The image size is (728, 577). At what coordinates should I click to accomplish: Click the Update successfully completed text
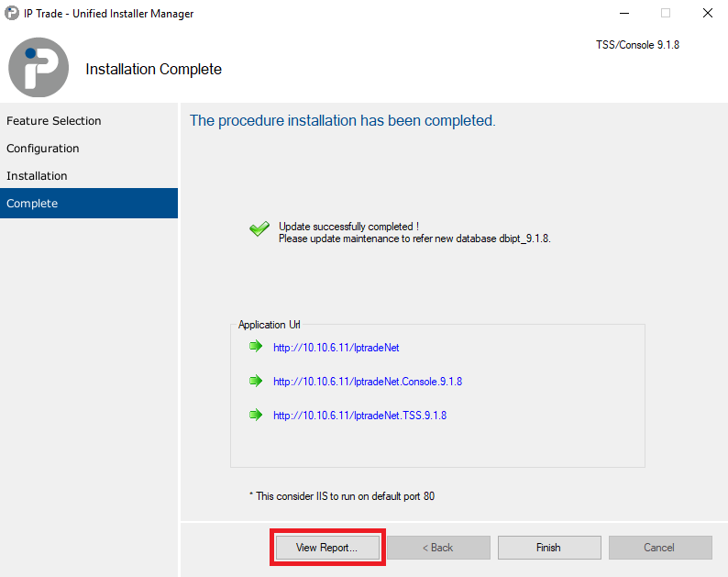click(348, 227)
